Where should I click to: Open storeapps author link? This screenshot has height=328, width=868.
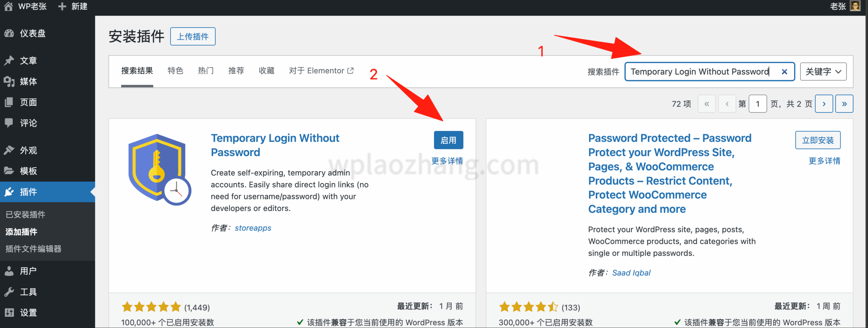click(253, 228)
